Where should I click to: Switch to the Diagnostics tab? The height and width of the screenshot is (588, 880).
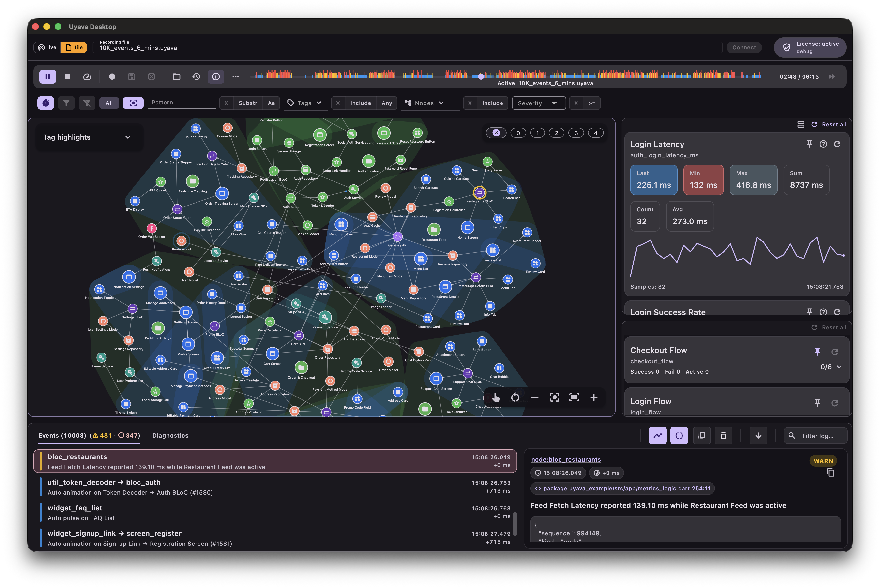170,435
